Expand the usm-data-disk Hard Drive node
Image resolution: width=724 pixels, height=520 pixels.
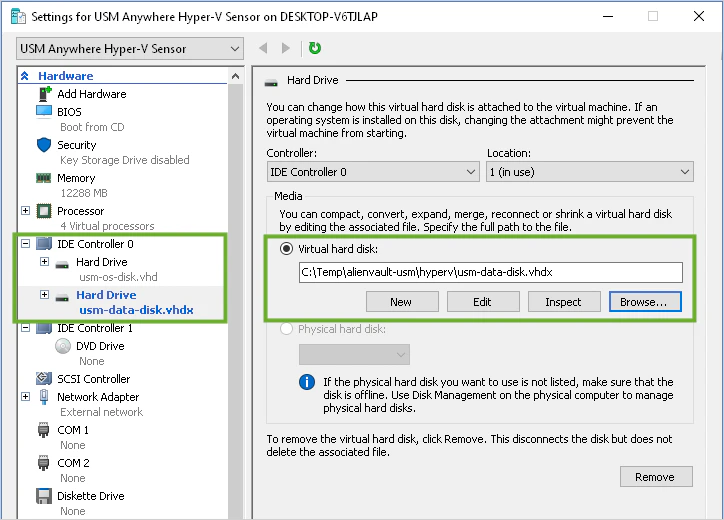[44, 294]
